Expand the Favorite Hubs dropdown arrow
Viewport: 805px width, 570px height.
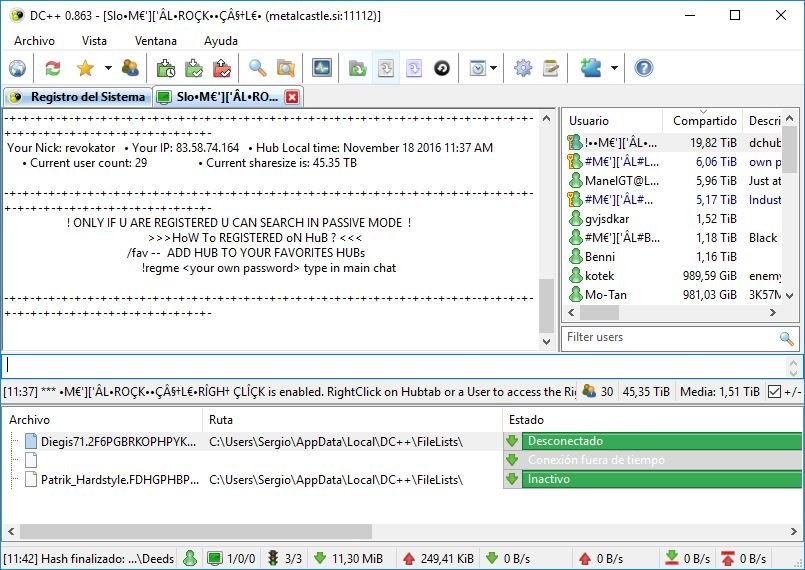click(108, 68)
